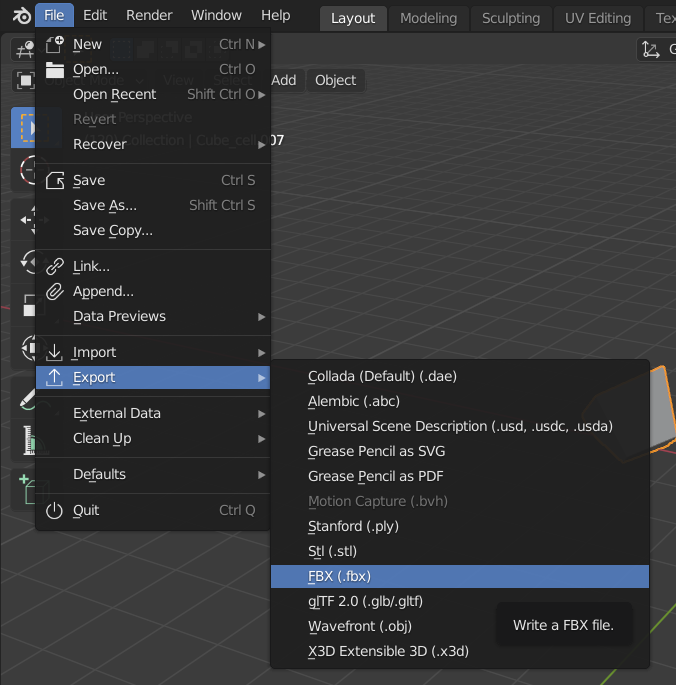Switch to the Modeling workspace tab
The width and height of the screenshot is (676, 685).
[429, 18]
